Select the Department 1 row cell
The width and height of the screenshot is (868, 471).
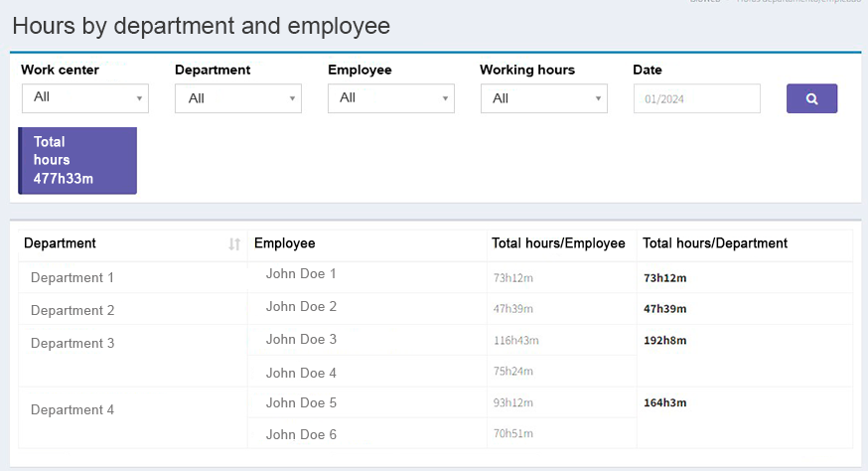(72, 278)
